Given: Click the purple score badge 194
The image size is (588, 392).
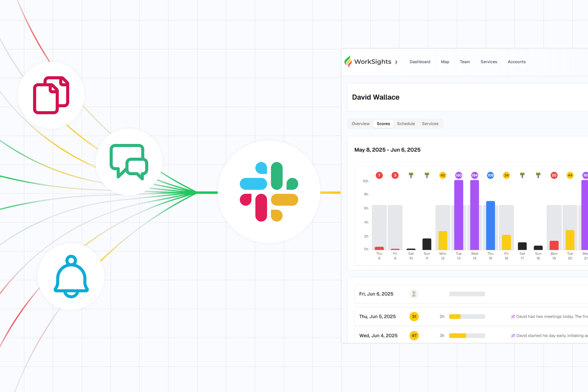Looking at the screenshot, I should [475, 175].
